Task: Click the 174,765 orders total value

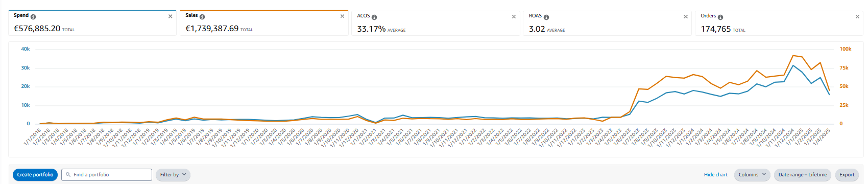Action: pos(716,29)
